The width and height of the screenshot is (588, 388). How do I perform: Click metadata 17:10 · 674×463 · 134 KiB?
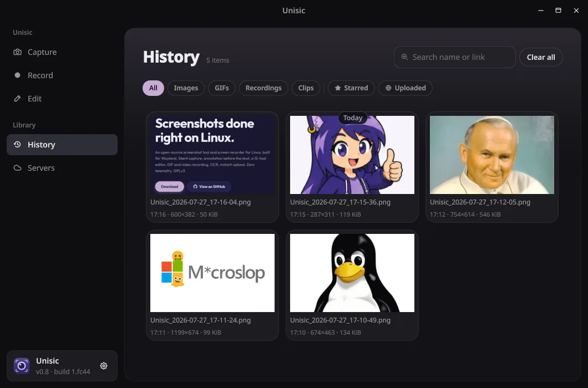(326, 333)
